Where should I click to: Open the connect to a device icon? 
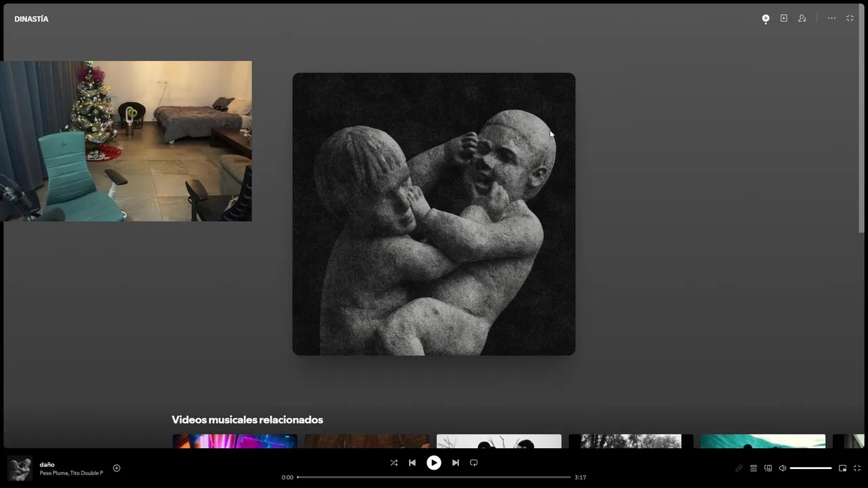(x=768, y=468)
